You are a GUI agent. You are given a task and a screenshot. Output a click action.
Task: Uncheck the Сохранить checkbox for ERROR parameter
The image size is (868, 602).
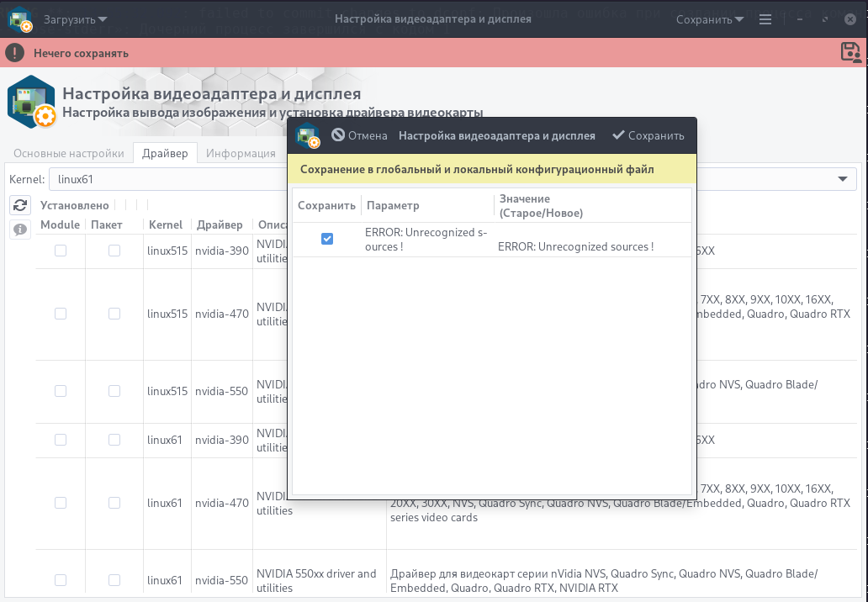327,240
